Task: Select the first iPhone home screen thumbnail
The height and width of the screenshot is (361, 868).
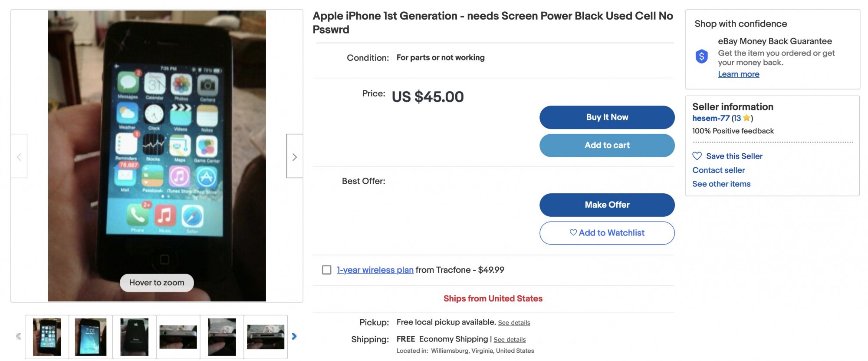Action: tap(47, 337)
